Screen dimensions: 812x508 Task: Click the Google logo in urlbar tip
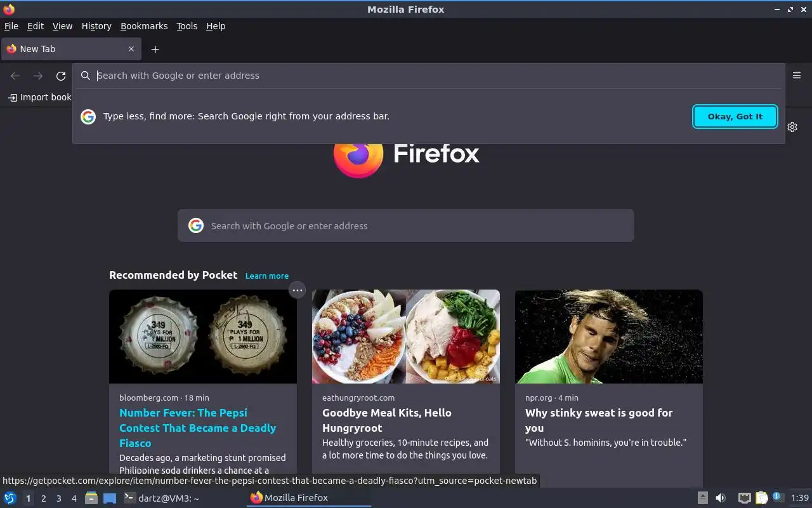click(x=88, y=116)
